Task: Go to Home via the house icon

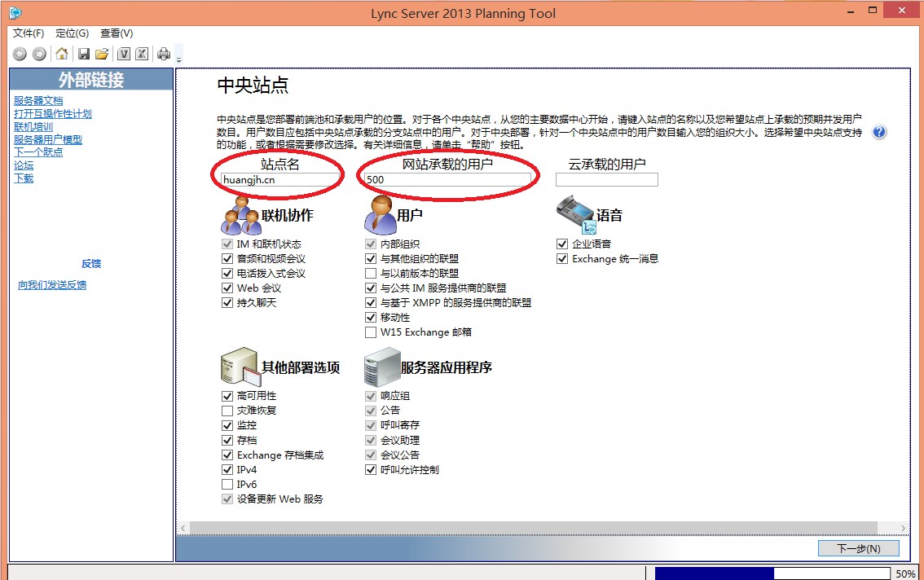Action: point(62,55)
